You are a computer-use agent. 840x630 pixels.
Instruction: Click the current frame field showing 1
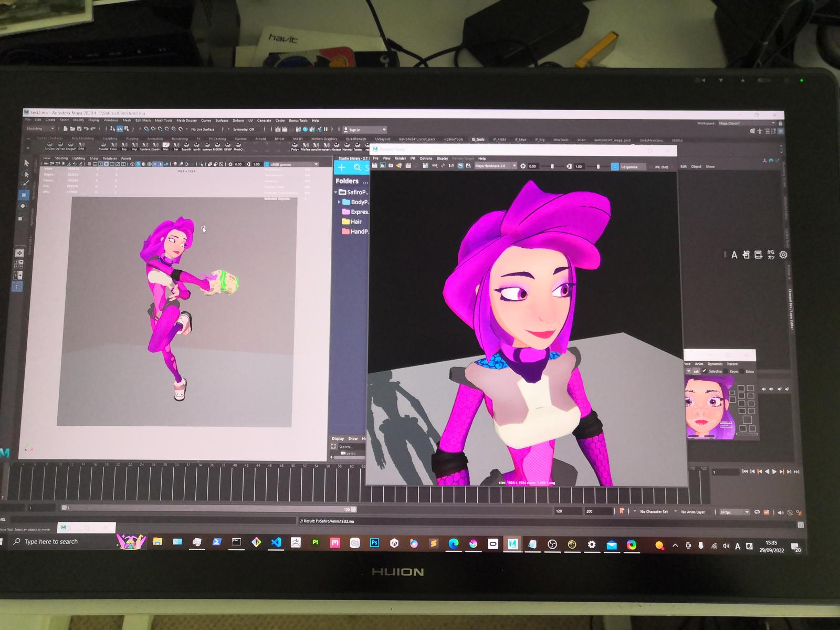pos(725,472)
